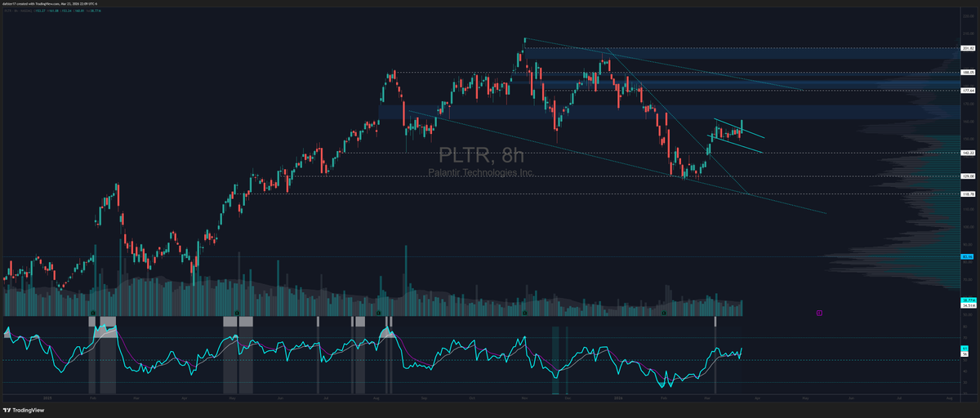This screenshot has width=980, height=418.
Task: Click the purple square marker near the volume pane
Action: click(818, 312)
